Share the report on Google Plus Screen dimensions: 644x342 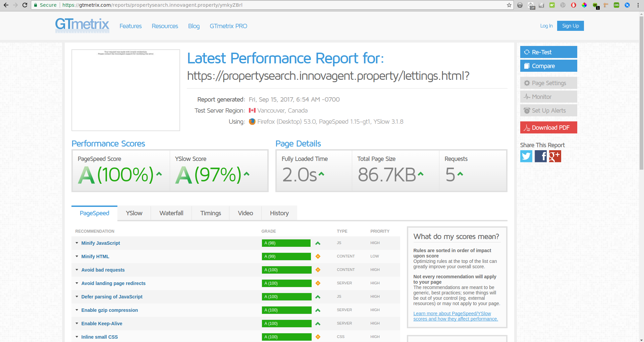pyautogui.click(x=555, y=156)
